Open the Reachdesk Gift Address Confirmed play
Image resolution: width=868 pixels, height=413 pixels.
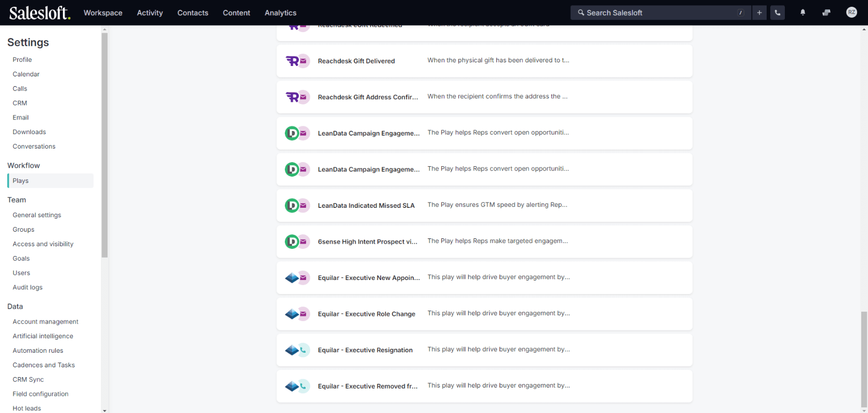coord(484,97)
